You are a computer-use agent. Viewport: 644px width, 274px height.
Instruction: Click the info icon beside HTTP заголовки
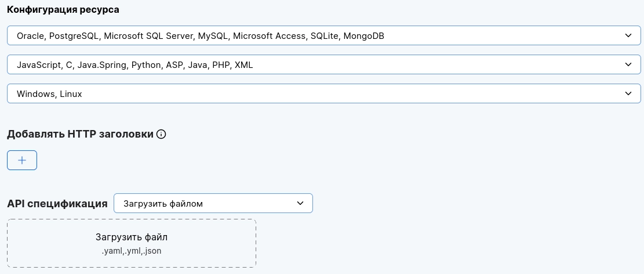[x=162, y=135]
